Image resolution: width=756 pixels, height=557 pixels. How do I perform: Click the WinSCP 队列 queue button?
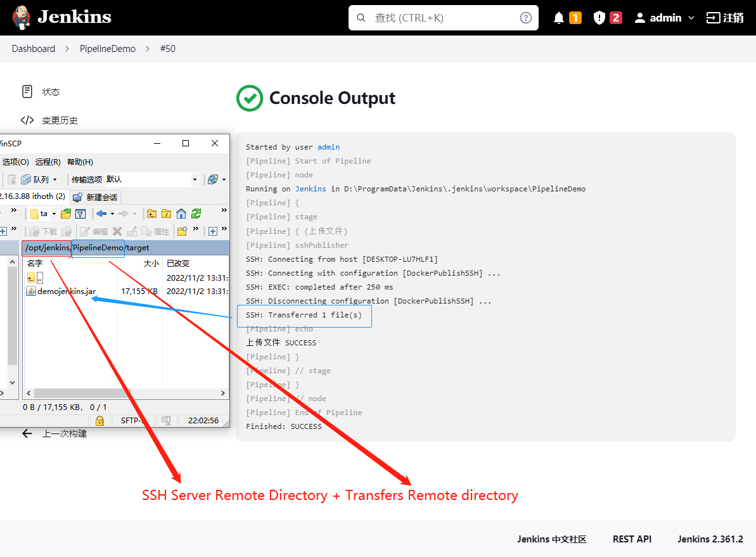coord(35,179)
